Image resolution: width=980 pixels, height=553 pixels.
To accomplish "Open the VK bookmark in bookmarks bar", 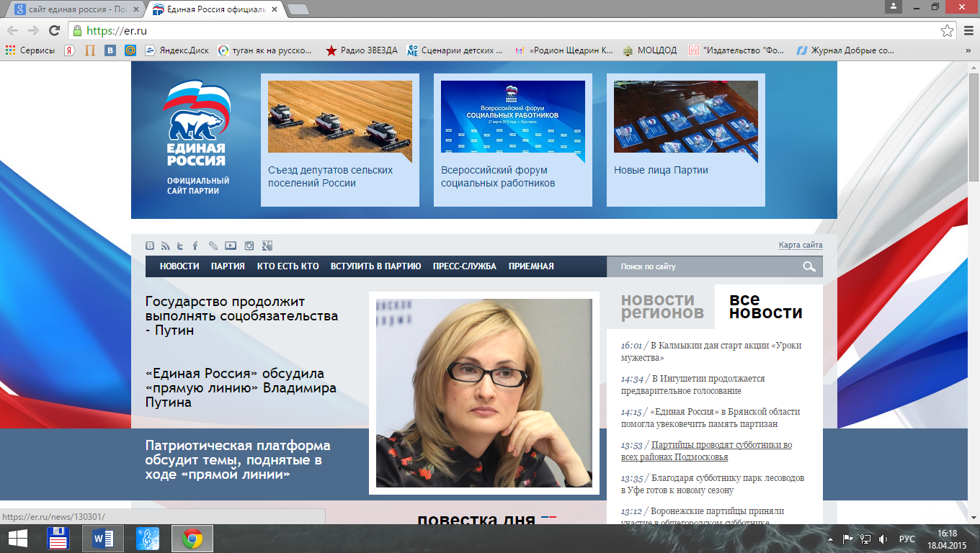I will pyautogui.click(x=110, y=50).
